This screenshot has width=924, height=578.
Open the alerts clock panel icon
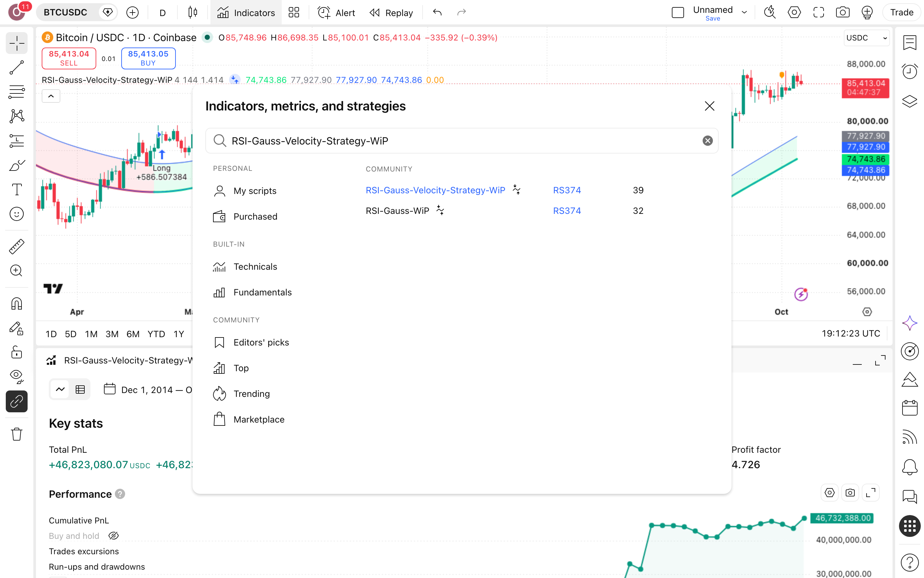pyautogui.click(x=910, y=72)
